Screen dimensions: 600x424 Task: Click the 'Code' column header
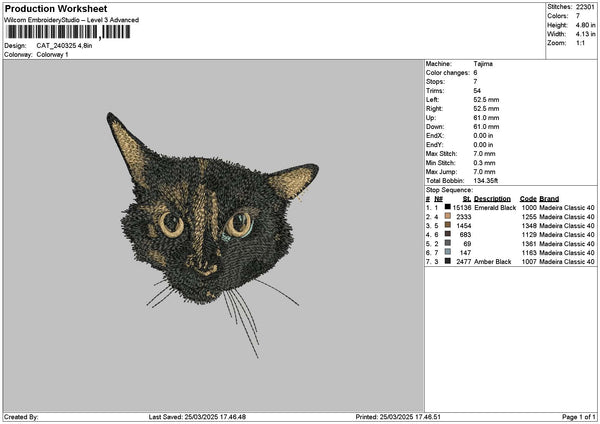528,199
